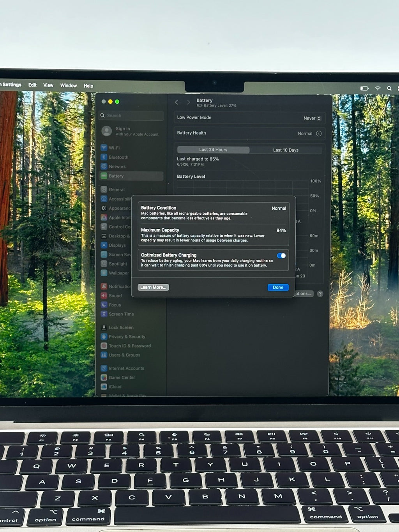This screenshot has height=532, width=399.
Task: Click the Options button behind dialog
Action: point(304,293)
